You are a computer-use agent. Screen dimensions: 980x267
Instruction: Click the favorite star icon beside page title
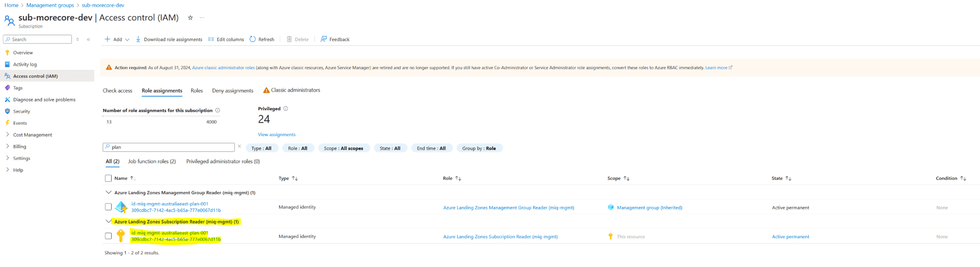[190, 18]
